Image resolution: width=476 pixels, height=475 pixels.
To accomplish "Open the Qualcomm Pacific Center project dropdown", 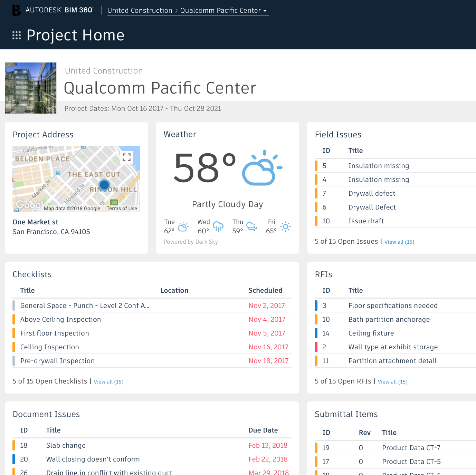I will point(224,10).
